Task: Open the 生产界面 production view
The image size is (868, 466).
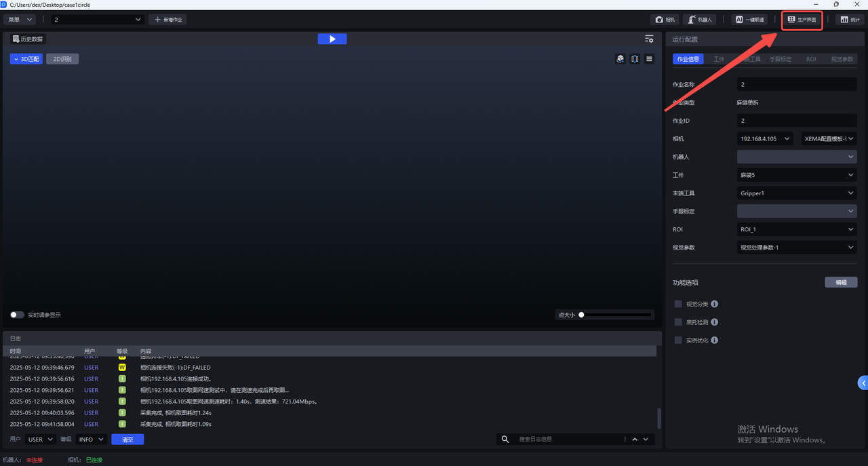Action: point(802,20)
